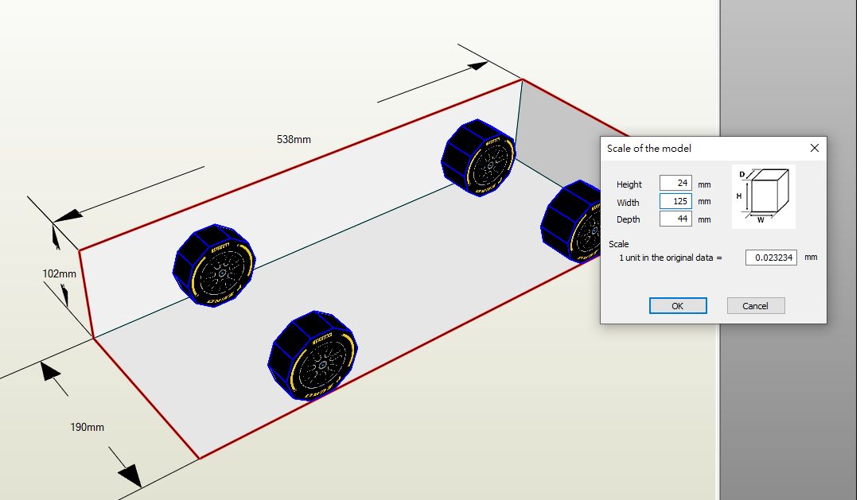Image resolution: width=868 pixels, height=500 pixels.
Task: Select the Depth input field
Action: 675,219
